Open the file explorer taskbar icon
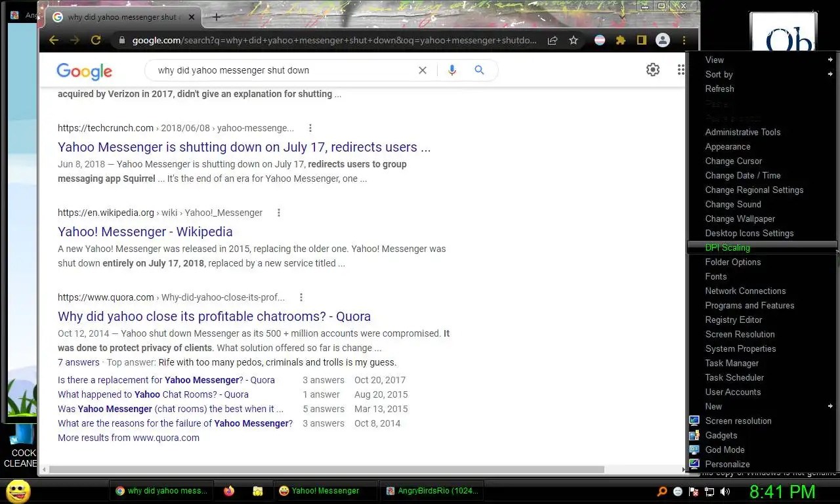The image size is (840, 504). click(x=258, y=491)
